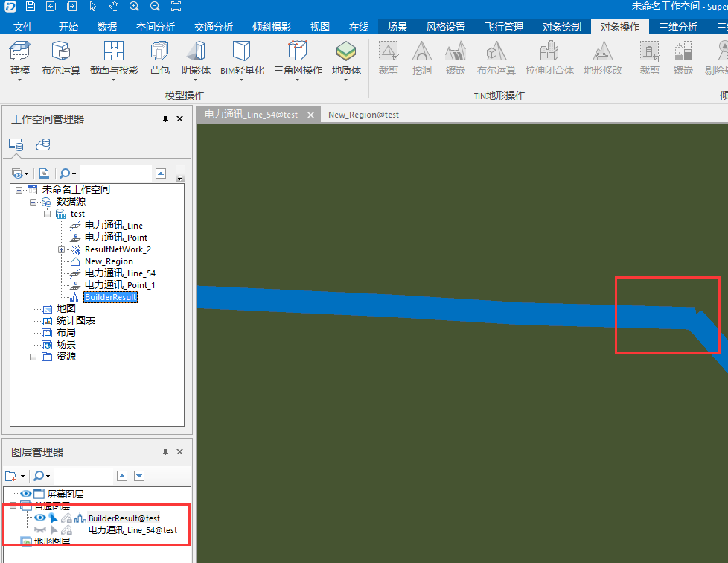This screenshot has width=728, height=563.
Task: Toggle visibility of 电力通讯_Line_54@test layer
Action: [40, 530]
